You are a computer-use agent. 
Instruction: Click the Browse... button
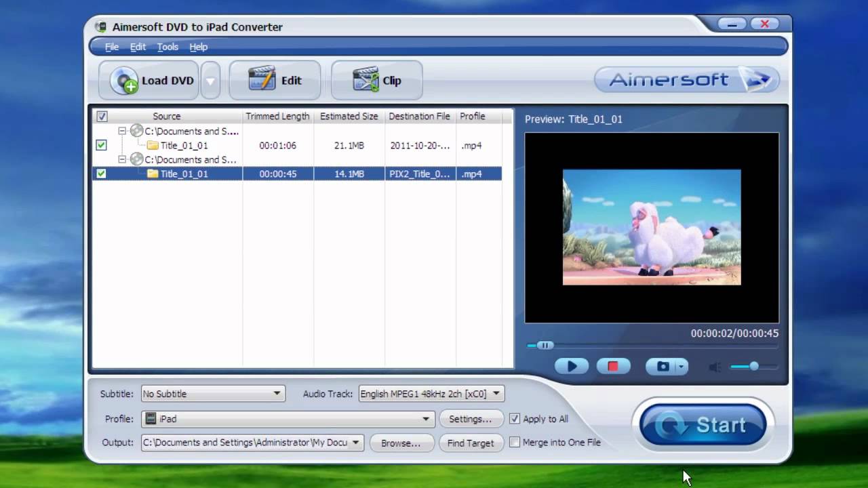(x=401, y=443)
